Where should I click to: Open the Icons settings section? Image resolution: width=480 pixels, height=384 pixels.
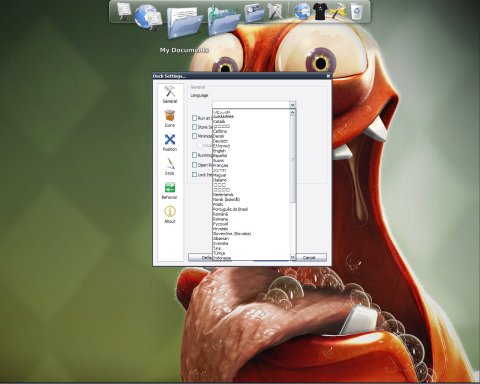(170, 118)
